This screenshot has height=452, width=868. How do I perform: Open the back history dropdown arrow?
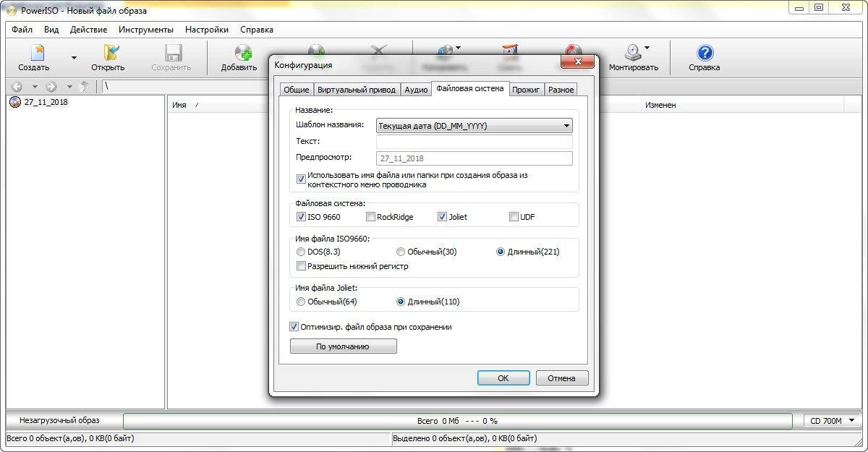pos(34,87)
